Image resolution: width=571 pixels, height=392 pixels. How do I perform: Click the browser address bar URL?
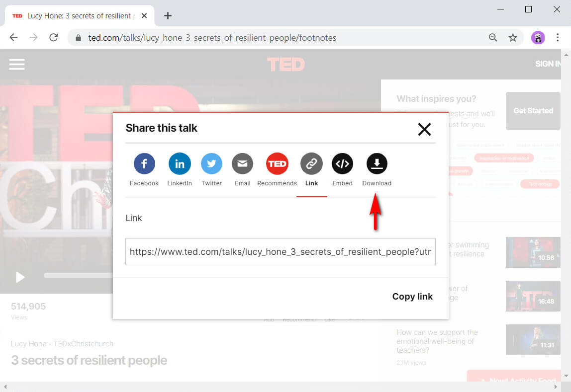pyautogui.click(x=212, y=38)
